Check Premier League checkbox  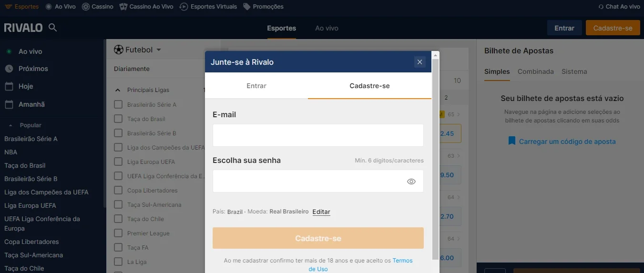pos(118,233)
